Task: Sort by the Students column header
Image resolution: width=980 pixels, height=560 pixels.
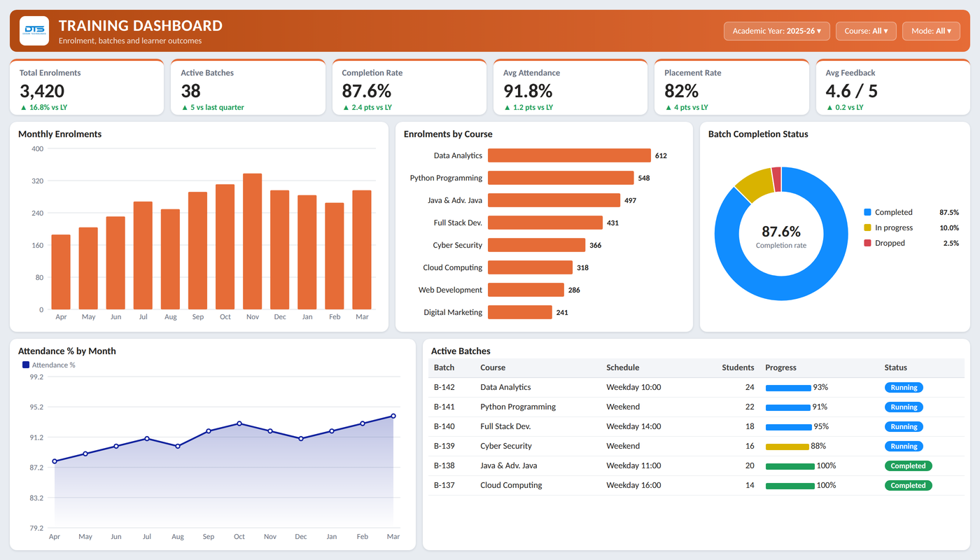Action: coord(738,367)
